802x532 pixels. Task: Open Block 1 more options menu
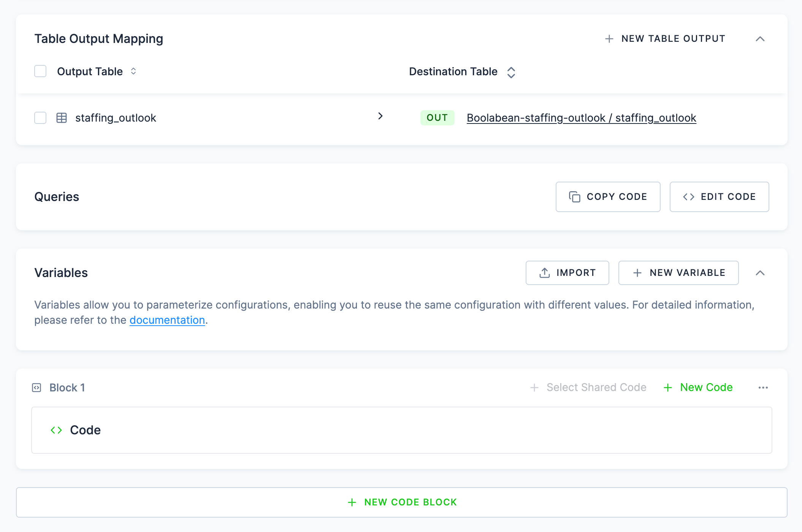pos(763,388)
